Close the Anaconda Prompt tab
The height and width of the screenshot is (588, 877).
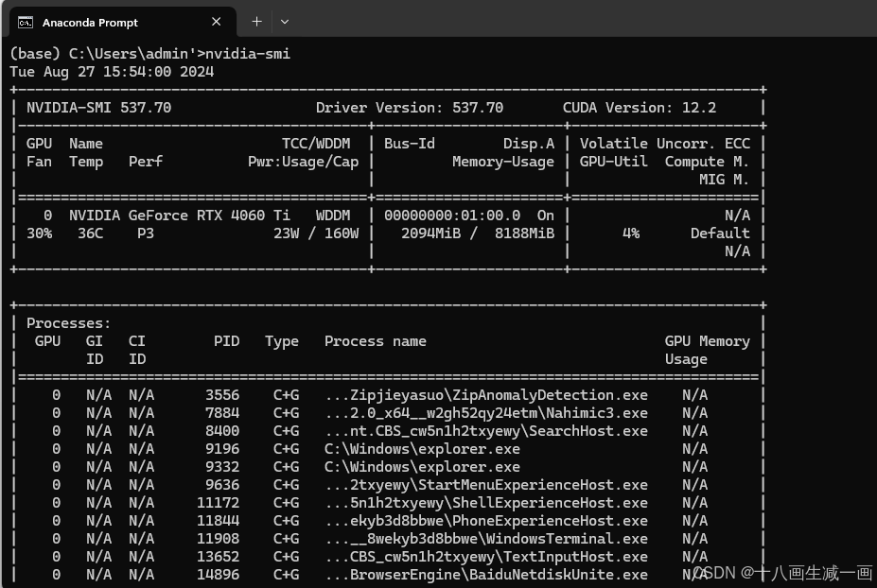pos(217,22)
